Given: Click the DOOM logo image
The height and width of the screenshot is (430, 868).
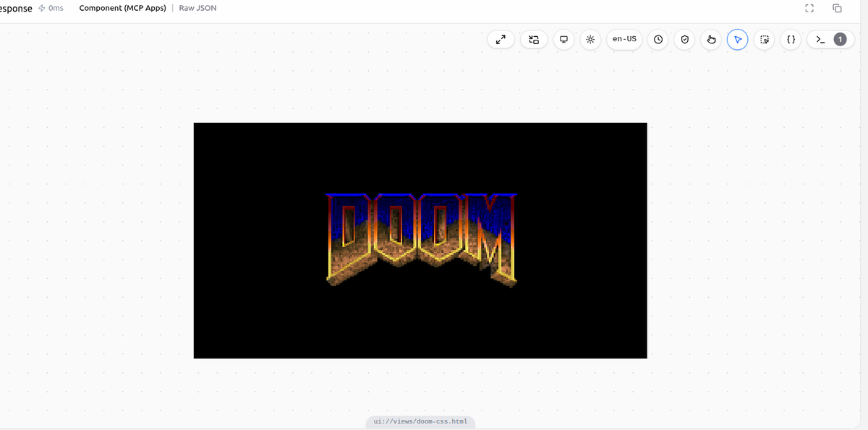Looking at the screenshot, I should coord(421,239).
